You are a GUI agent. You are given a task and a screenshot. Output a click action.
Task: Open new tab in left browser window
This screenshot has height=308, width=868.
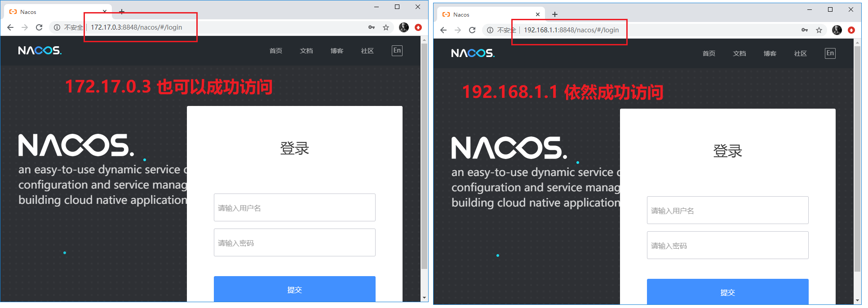[122, 12]
